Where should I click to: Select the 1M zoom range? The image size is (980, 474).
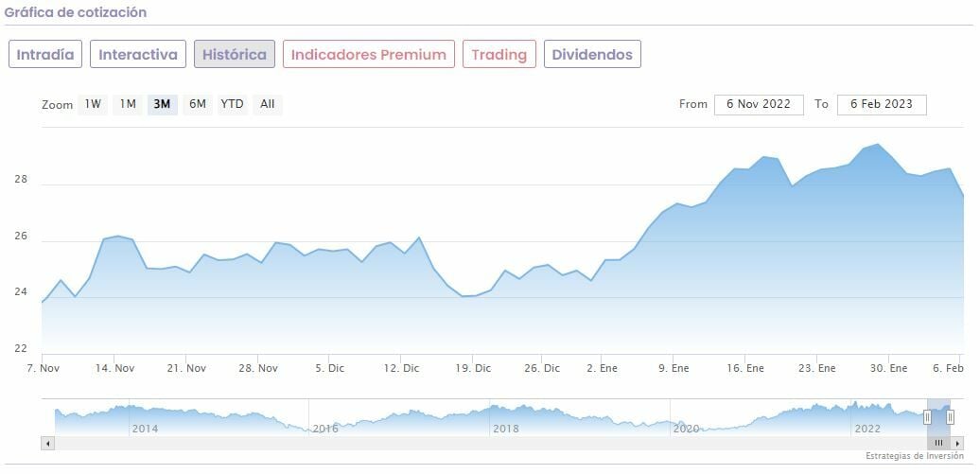[x=128, y=104]
